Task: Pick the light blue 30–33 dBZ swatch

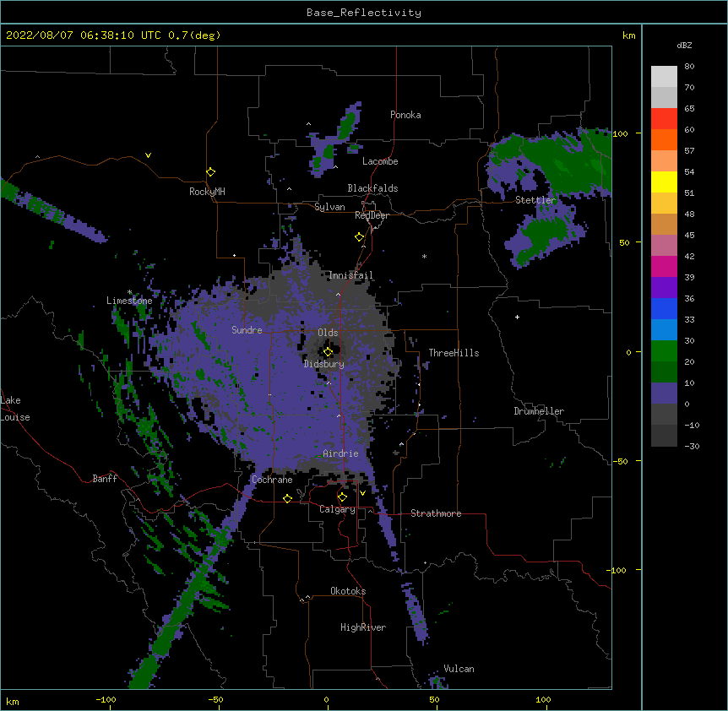Action: click(x=664, y=330)
